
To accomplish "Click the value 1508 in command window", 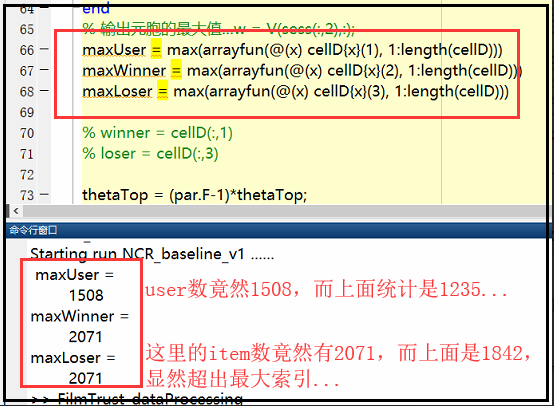I will pyautogui.click(x=86, y=295).
